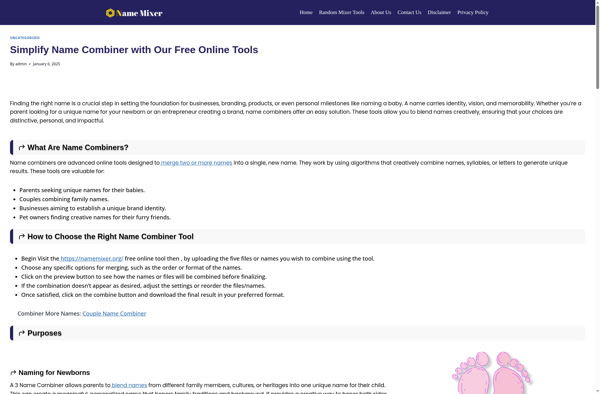This screenshot has height=394, width=600.
Task: Click the 'Combiner More Names:' label
Action: (49, 313)
